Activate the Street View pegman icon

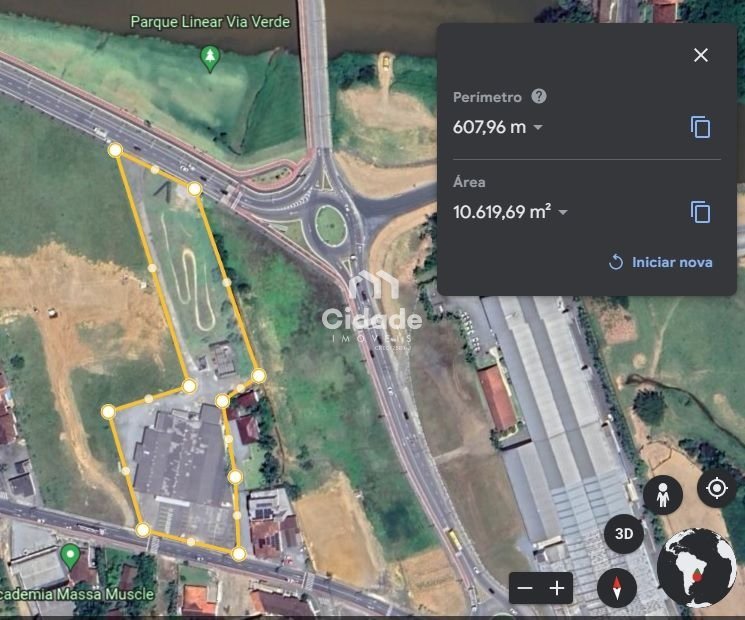662,493
